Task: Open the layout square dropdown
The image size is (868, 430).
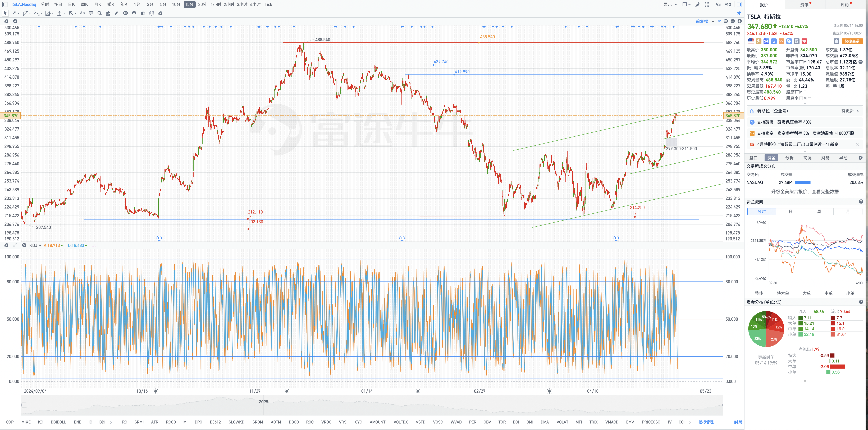Action: pyautogui.click(x=686, y=4)
